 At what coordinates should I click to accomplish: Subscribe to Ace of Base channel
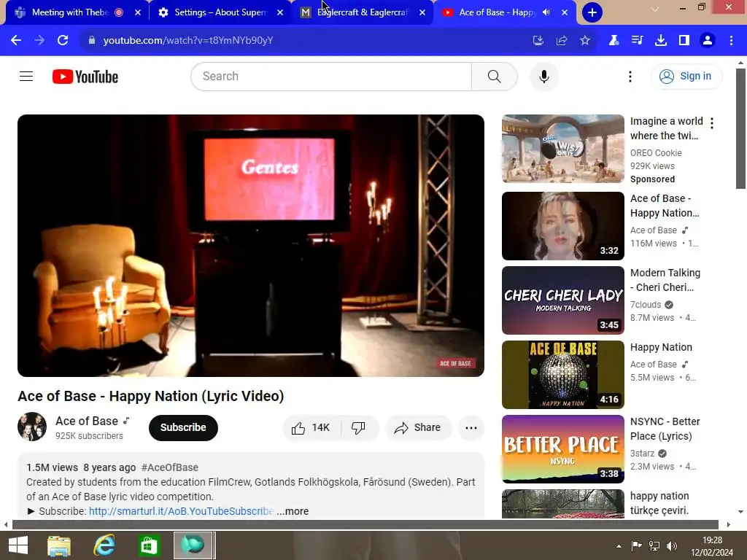pyautogui.click(x=183, y=427)
